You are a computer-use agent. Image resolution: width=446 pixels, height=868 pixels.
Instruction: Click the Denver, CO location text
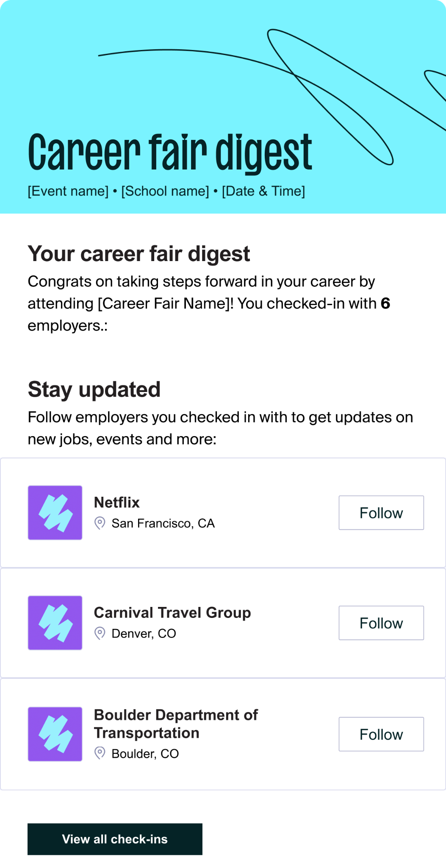point(144,634)
